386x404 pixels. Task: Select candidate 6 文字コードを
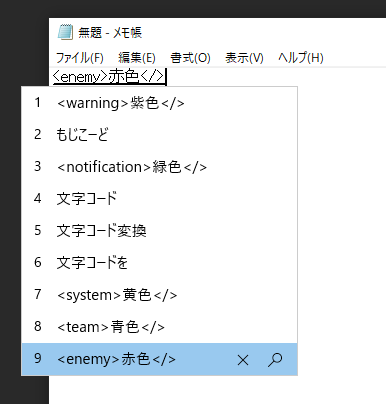tap(159, 263)
